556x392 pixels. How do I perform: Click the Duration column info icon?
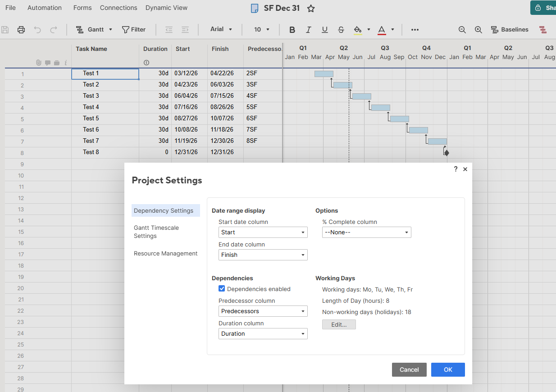[146, 63]
